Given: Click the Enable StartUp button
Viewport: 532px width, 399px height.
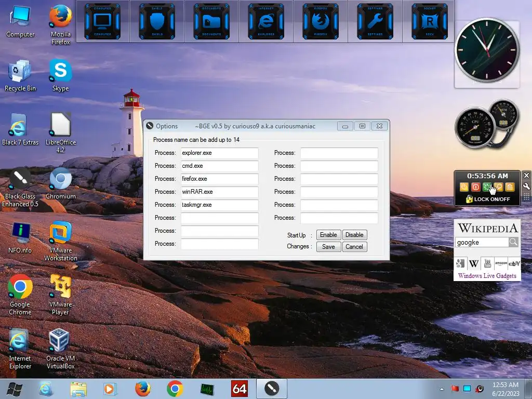Looking at the screenshot, I should pyautogui.click(x=328, y=235).
